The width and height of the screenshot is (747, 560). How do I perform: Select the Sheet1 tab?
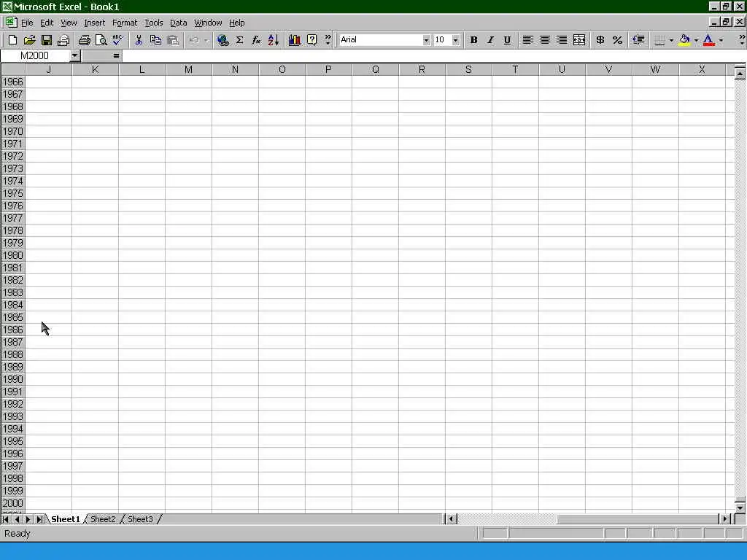click(x=66, y=519)
